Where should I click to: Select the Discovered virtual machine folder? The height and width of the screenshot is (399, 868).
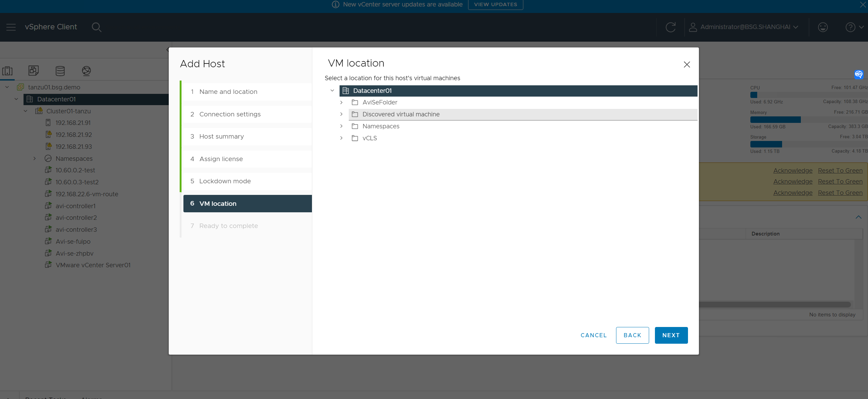[x=401, y=114]
